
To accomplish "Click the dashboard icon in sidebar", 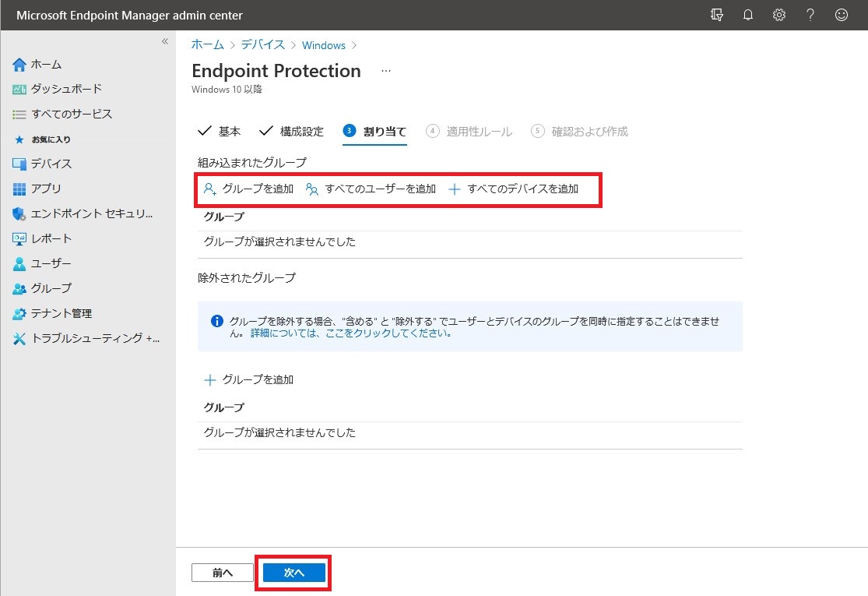I will (19, 89).
